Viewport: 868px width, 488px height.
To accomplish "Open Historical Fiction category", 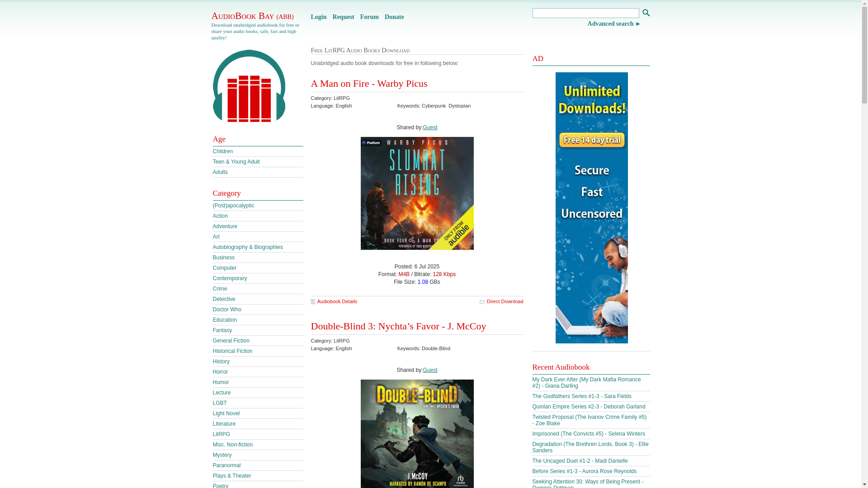I will coord(232,351).
